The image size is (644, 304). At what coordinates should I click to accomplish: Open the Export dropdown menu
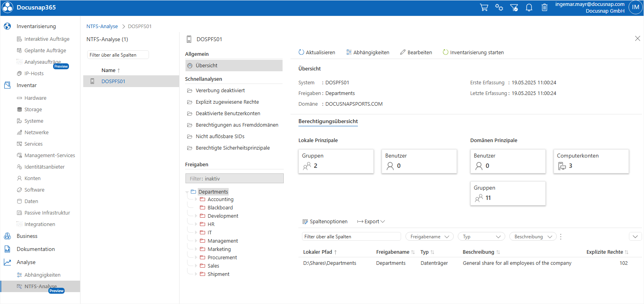pyautogui.click(x=371, y=222)
